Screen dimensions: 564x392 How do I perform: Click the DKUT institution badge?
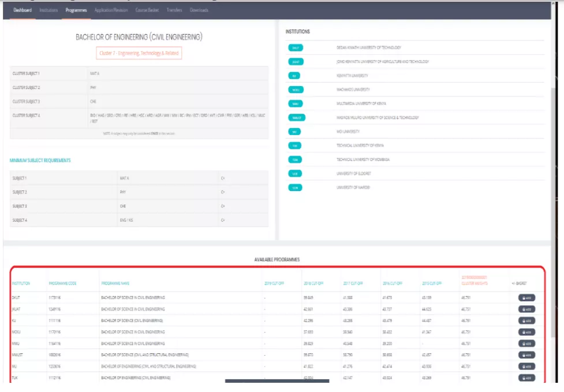coord(295,48)
